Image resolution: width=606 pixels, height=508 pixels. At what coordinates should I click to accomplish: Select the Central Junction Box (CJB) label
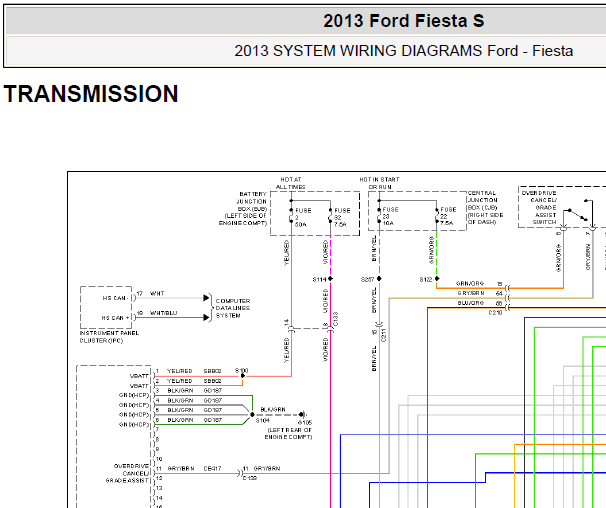[x=485, y=208]
